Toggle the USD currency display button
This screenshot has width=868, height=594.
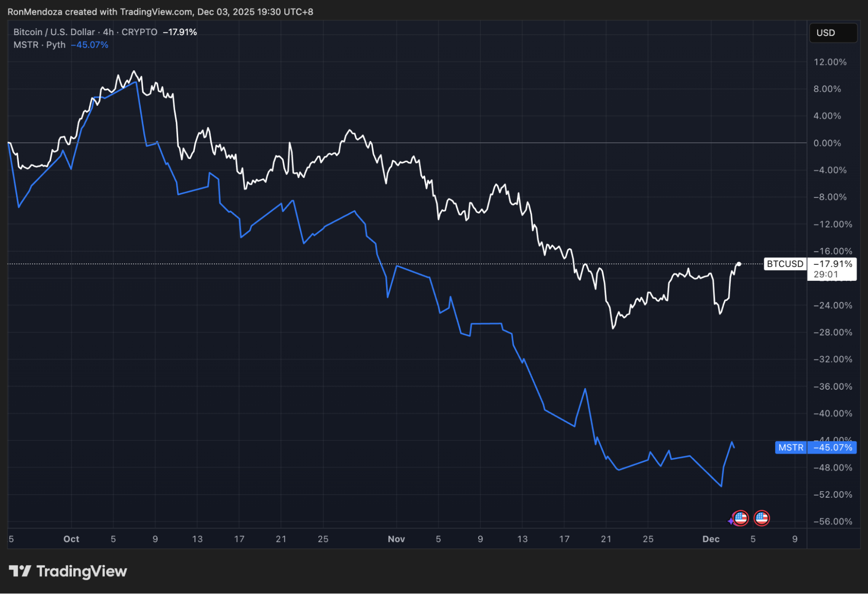[832, 33]
